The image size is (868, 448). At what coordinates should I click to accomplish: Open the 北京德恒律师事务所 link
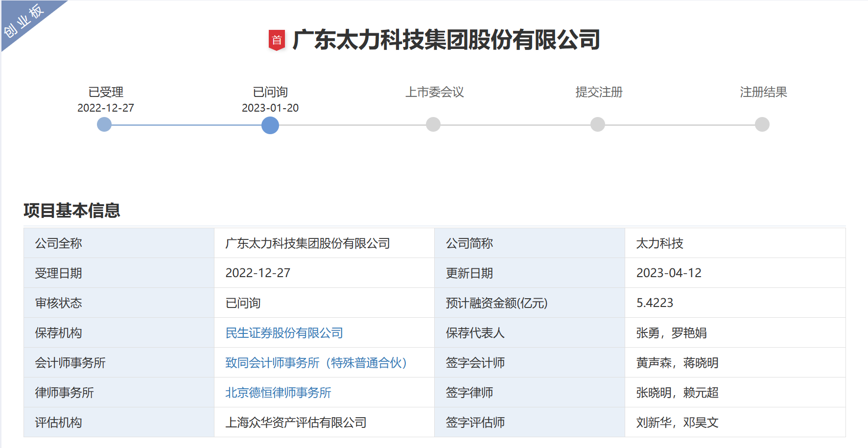278,393
